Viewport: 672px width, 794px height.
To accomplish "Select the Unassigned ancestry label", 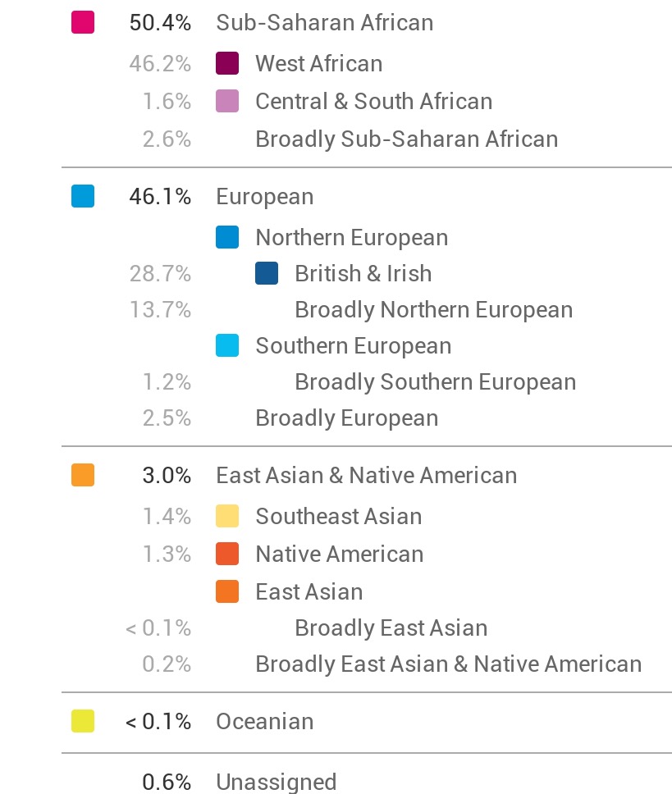I will click(276, 782).
